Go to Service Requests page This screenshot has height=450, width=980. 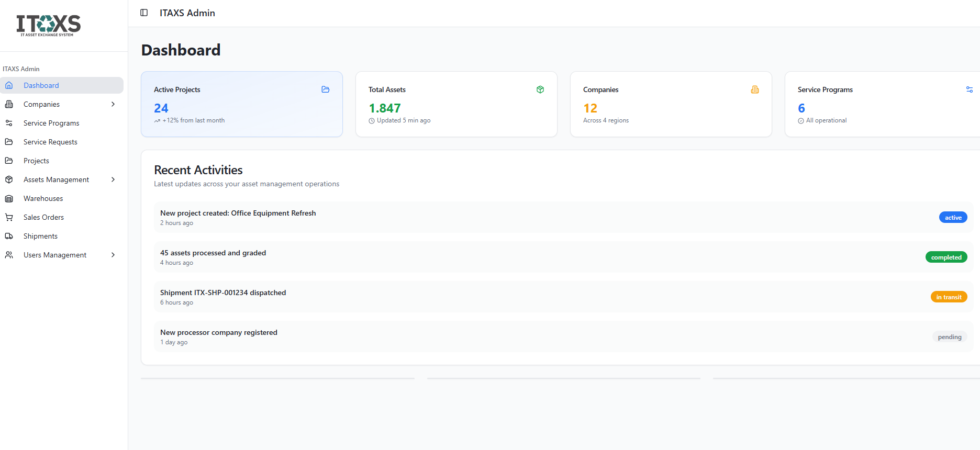coord(62,142)
